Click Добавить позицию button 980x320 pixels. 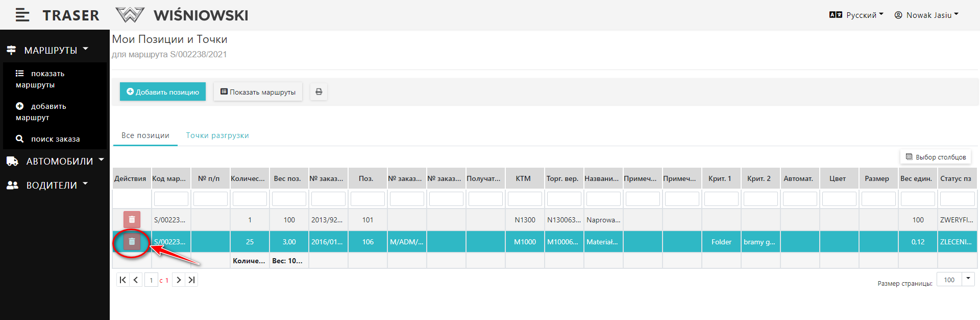[x=163, y=92]
